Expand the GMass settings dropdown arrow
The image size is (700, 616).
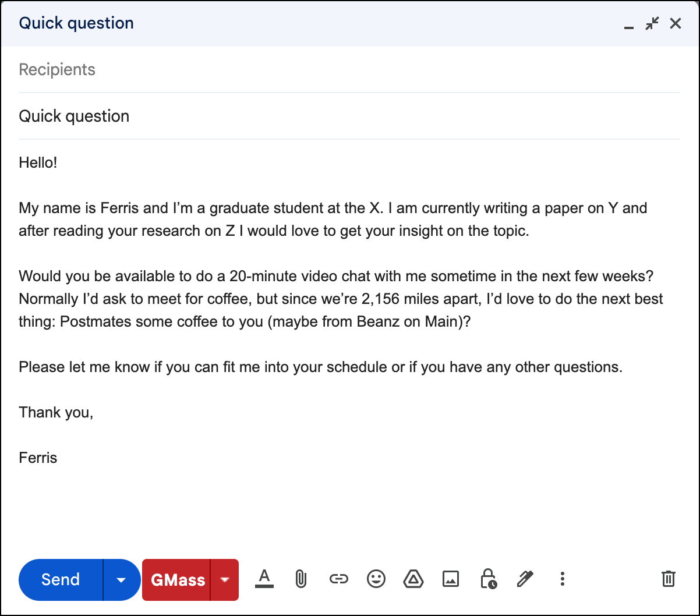[224, 580]
